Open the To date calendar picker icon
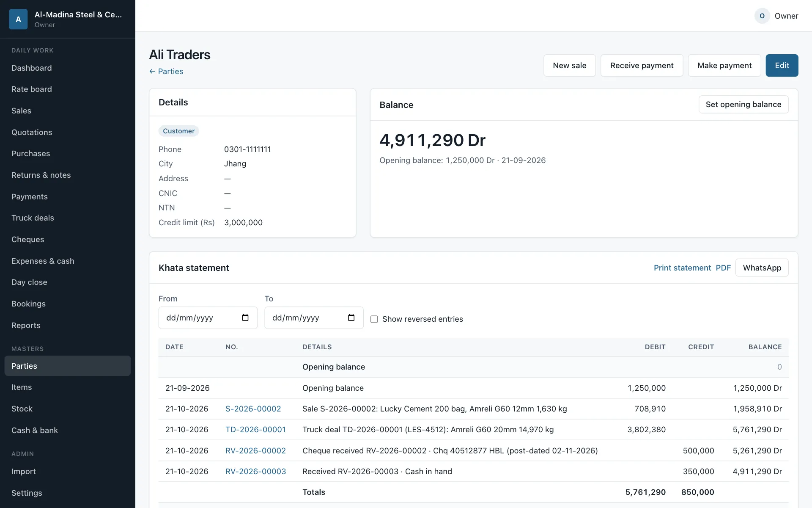The image size is (812, 508). pos(351,317)
